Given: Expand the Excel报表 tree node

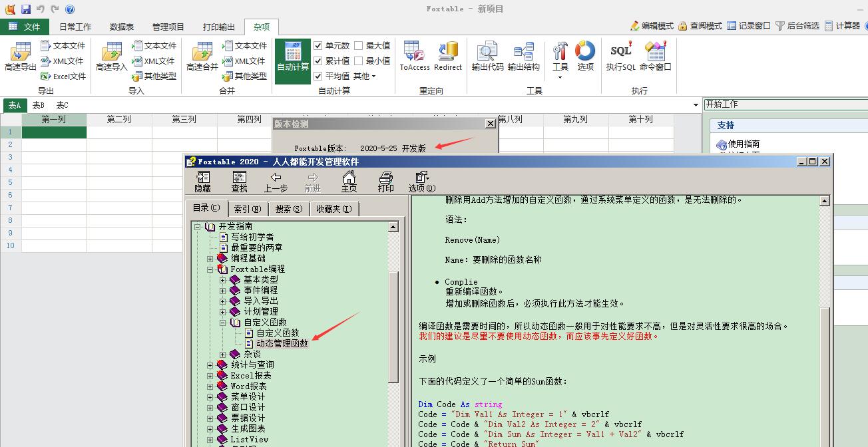Looking at the screenshot, I should coord(210,375).
